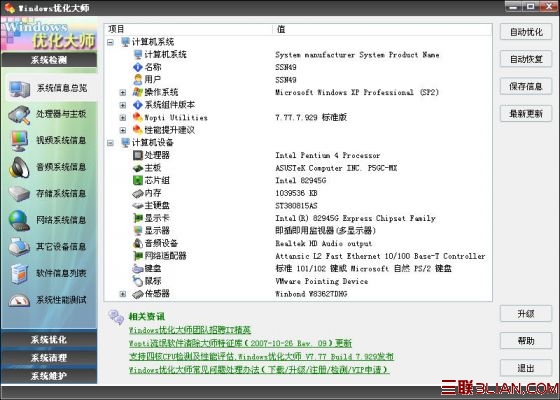Switch to the 系统维护 section tab
The height and width of the screenshot is (400, 560).
pyautogui.click(x=49, y=376)
